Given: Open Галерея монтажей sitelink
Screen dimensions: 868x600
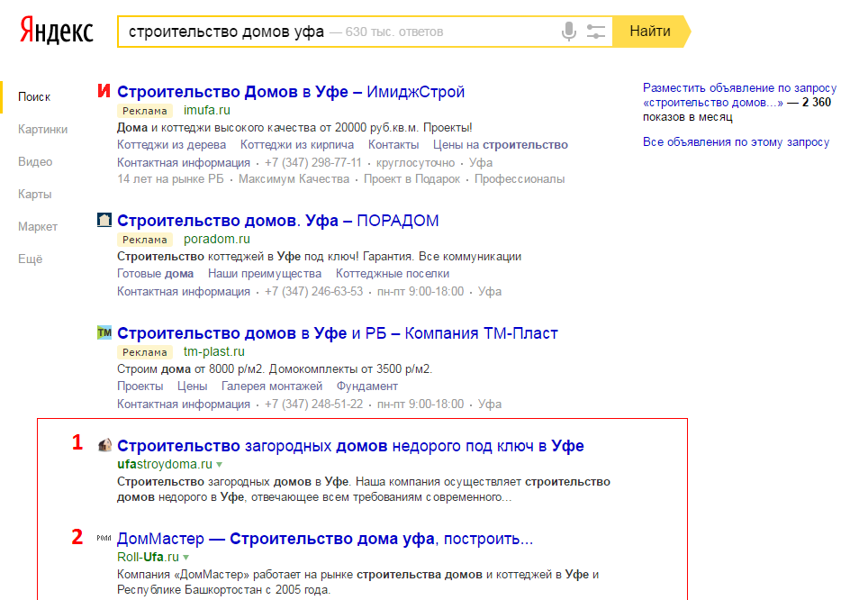Looking at the screenshot, I should click(x=272, y=386).
